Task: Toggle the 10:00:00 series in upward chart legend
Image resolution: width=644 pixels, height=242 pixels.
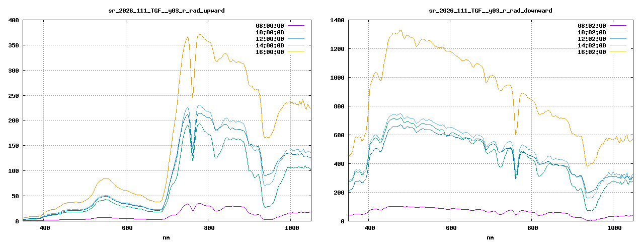Action: (x=270, y=32)
